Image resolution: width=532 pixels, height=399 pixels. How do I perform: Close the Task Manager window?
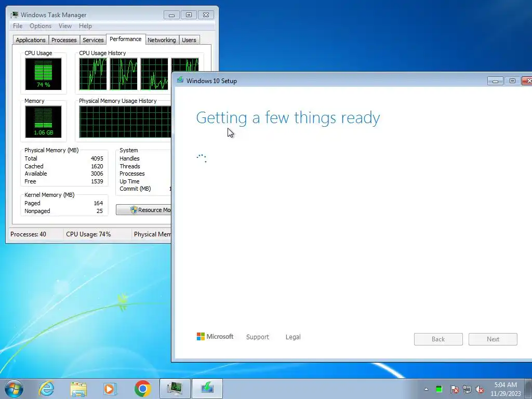(206, 15)
